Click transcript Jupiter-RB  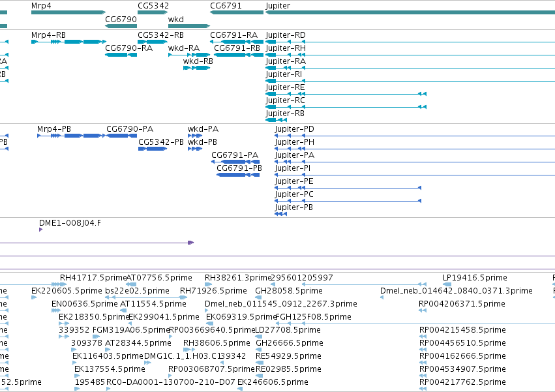coord(285,113)
